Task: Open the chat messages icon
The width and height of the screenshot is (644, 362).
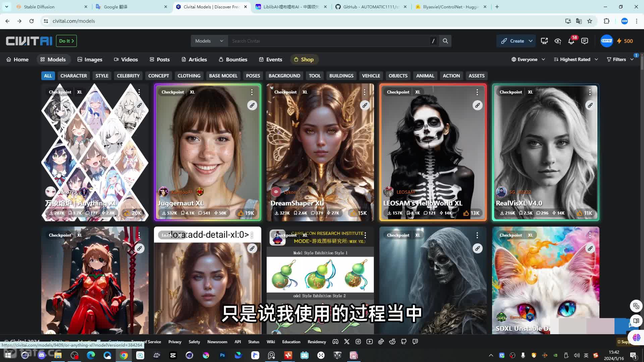Action: click(585, 41)
